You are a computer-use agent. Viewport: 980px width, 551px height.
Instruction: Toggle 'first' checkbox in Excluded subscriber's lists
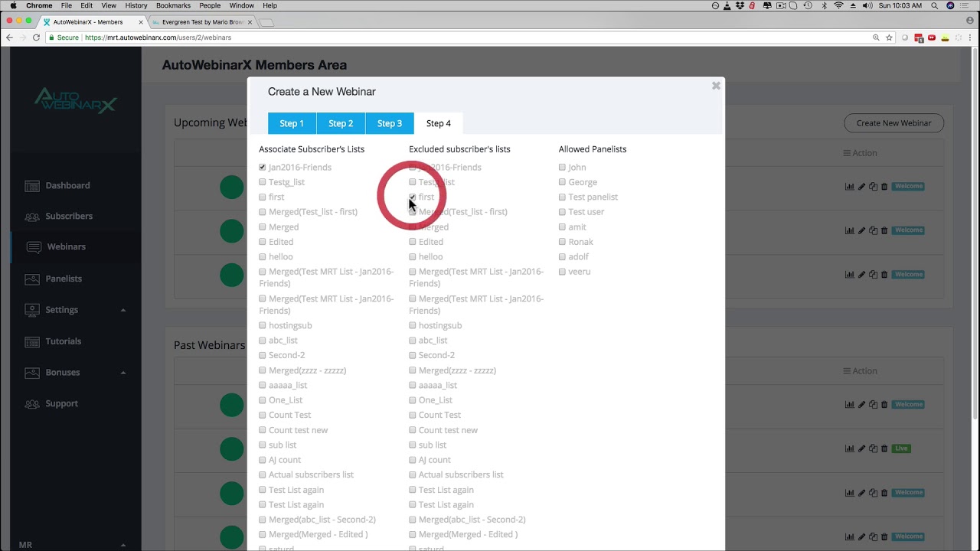[x=413, y=197]
